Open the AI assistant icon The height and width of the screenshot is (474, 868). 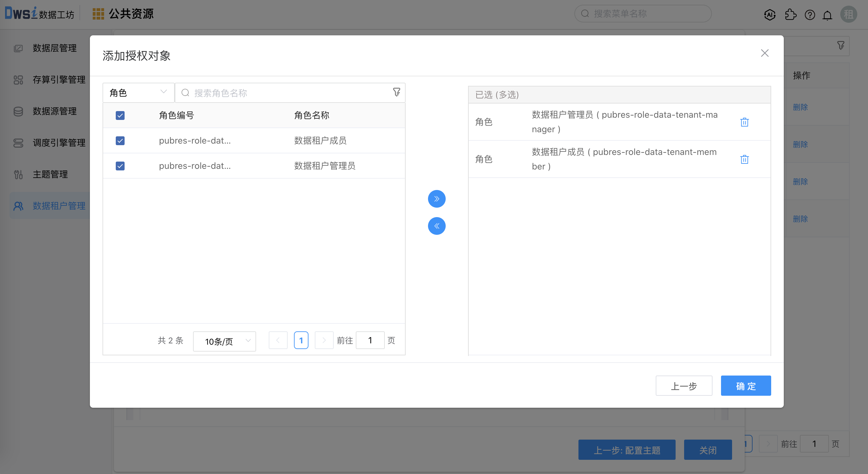770,15
